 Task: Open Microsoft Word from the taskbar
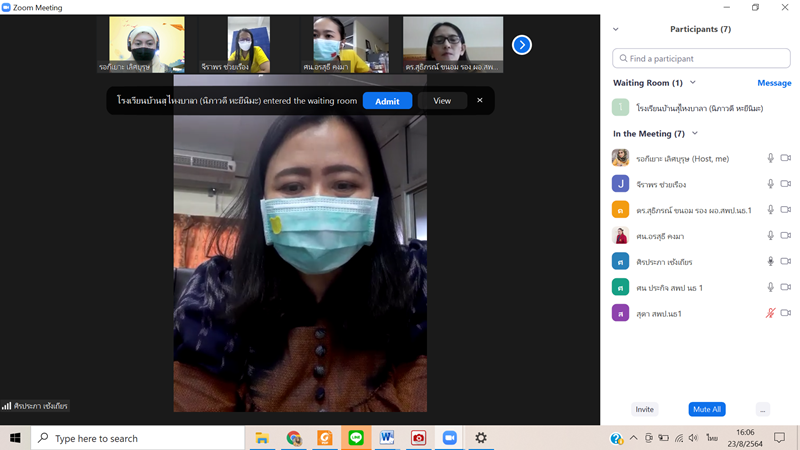tap(387, 438)
